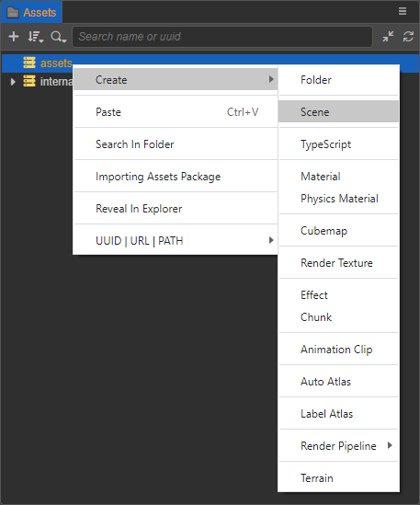Select the assets database icon

click(x=29, y=63)
